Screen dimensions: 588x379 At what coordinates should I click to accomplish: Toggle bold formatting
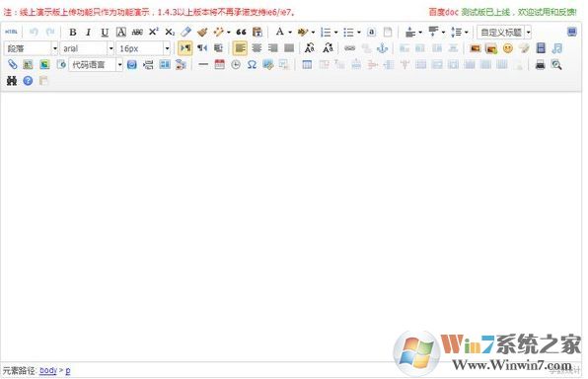pos(73,33)
